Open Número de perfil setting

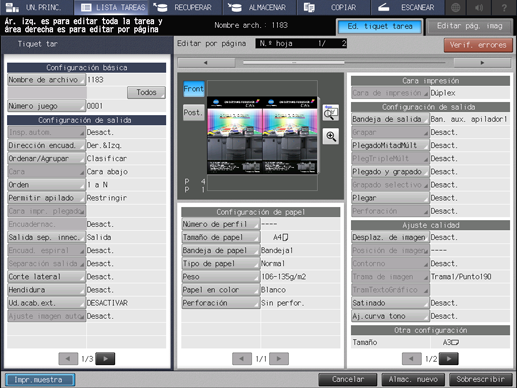click(221, 224)
